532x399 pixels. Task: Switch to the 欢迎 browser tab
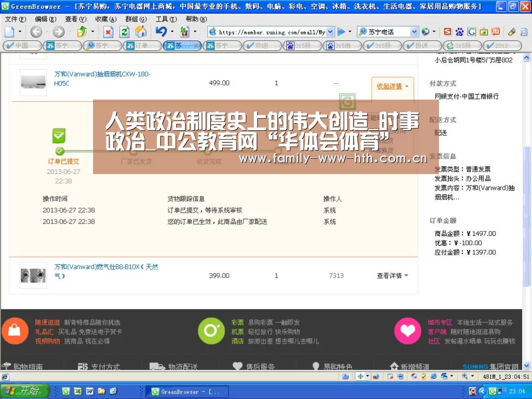point(262,45)
